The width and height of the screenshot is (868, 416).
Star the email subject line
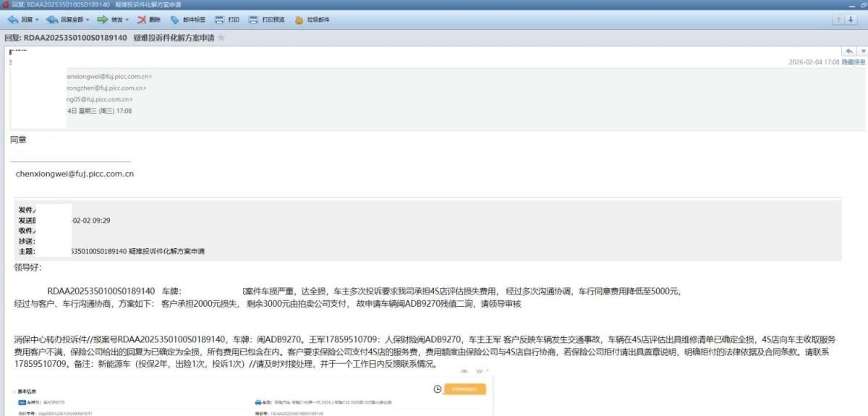221,38
